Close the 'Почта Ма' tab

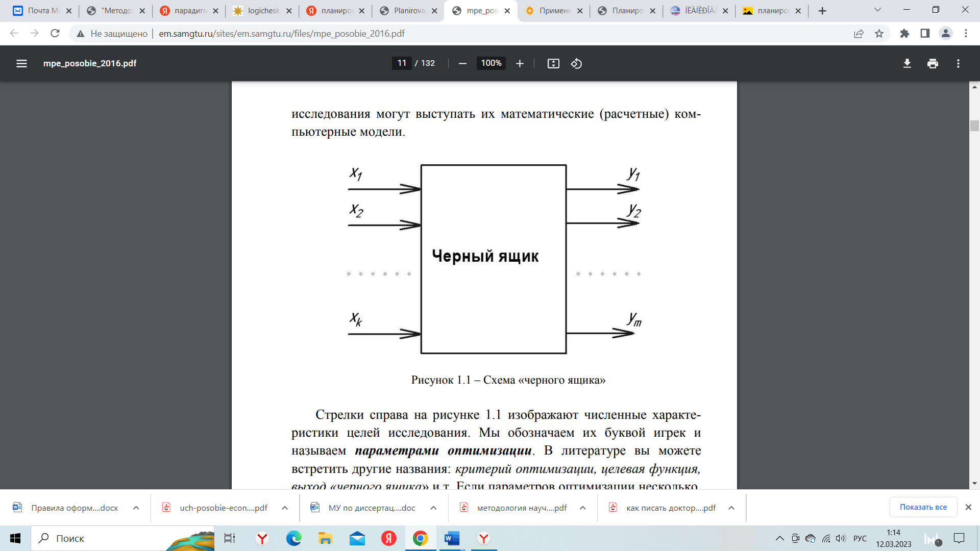(69, 11)
